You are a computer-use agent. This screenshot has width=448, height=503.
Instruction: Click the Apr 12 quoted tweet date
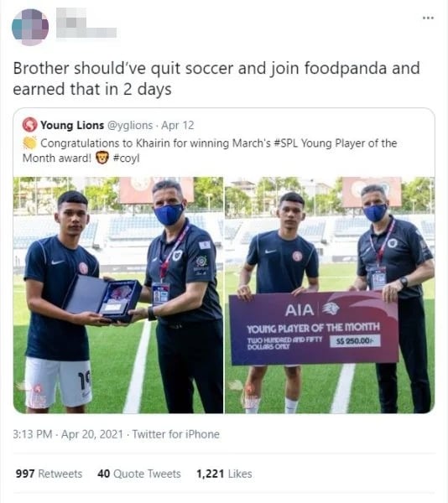pyautogui.click(x=178, y=125)
